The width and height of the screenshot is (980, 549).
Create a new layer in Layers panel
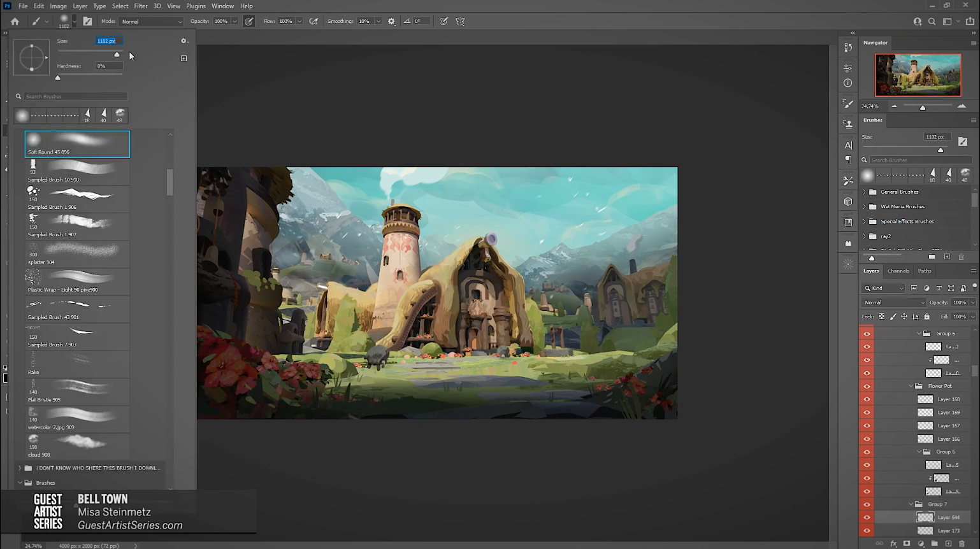(x=948, y=544)
